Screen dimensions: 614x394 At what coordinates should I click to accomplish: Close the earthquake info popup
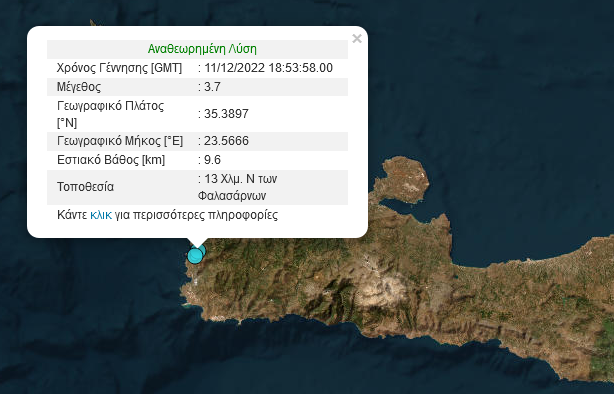(357, 38)
